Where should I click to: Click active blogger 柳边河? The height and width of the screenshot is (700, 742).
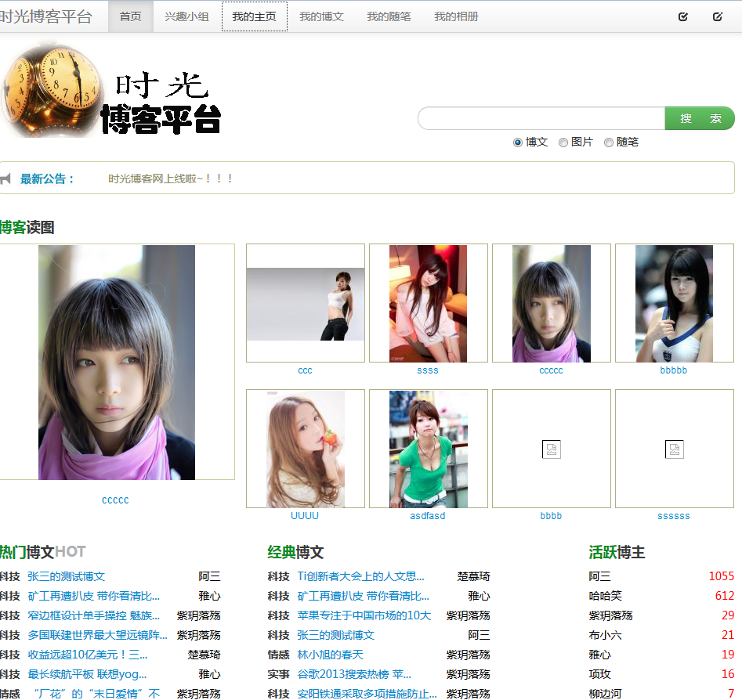pos(605,694)
